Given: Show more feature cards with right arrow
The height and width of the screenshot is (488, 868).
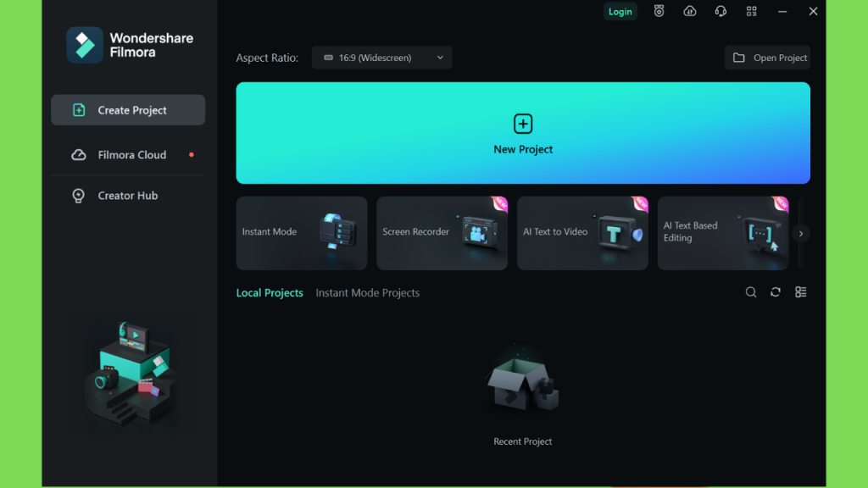Looking at the screenshot, I should [x=801, y=234].
